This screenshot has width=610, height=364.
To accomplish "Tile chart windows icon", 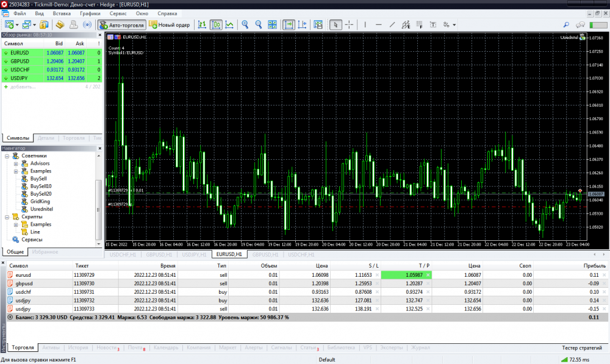I will coord(272,25).
